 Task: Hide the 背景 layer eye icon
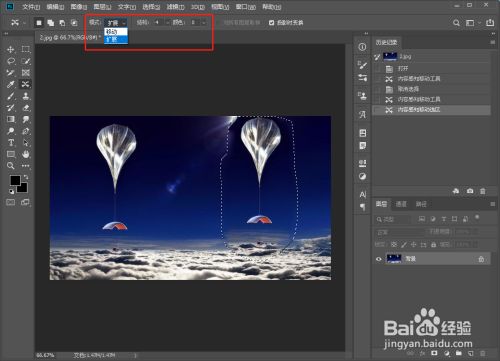point(379,259)
